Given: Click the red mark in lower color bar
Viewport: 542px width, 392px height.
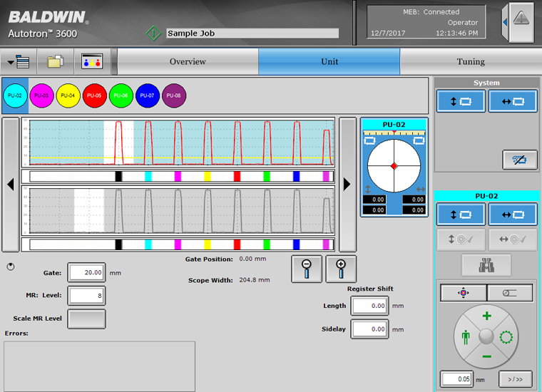Looking at the screenshot, I should 237,244.
